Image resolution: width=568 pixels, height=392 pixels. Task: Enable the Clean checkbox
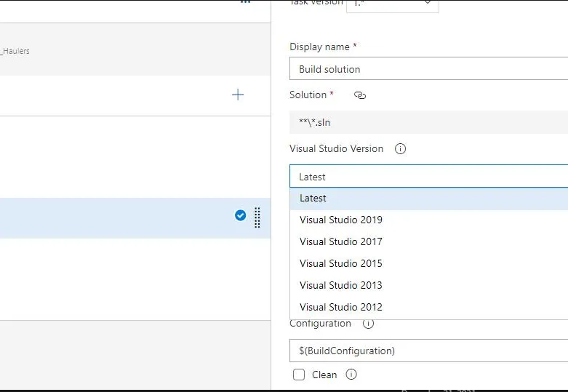(299, 375)
